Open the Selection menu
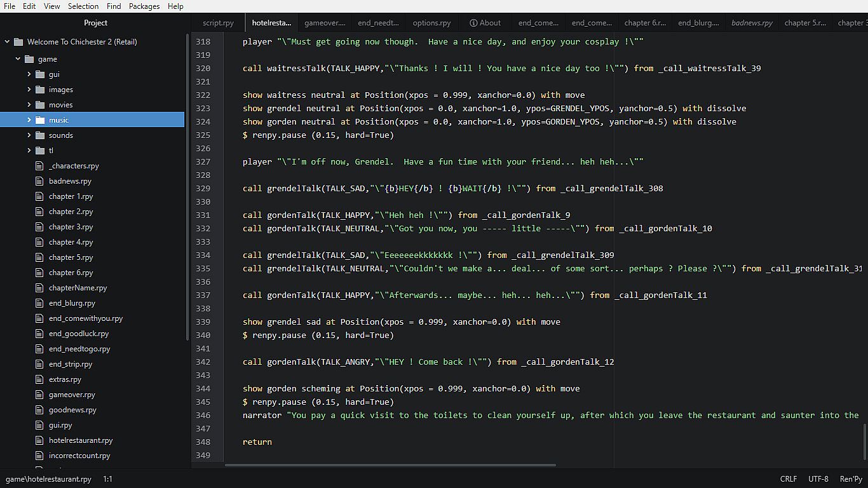 coord(83,6)
